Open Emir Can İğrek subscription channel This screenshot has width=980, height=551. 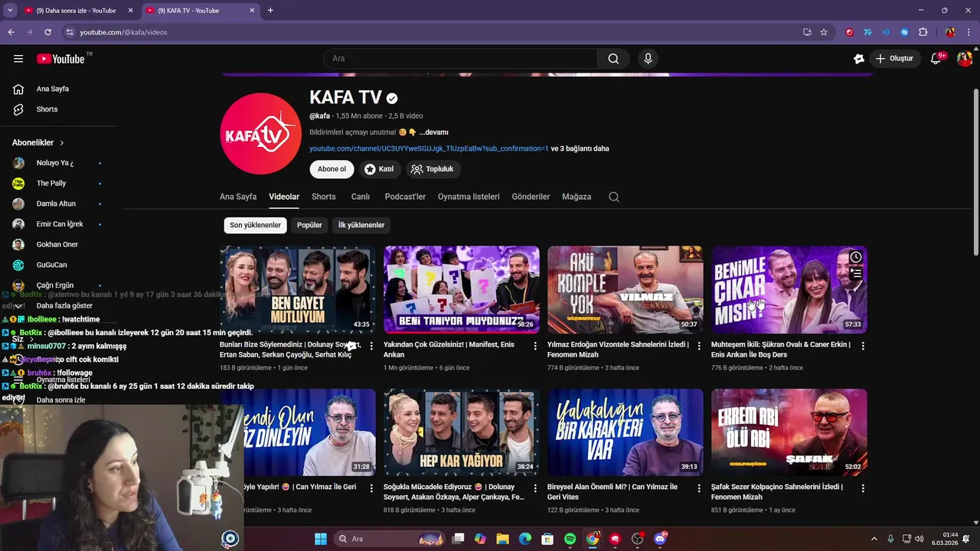pyautogui.click(x=61, y=224)
